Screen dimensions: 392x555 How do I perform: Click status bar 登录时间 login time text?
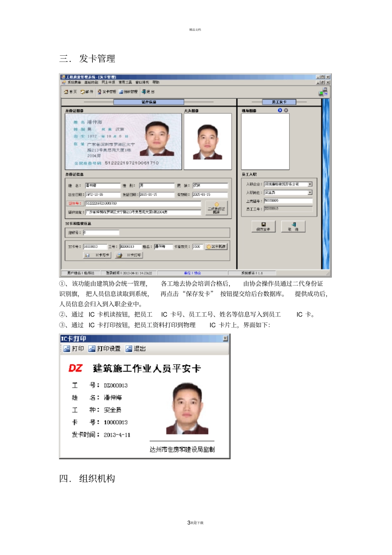(129, 273)
